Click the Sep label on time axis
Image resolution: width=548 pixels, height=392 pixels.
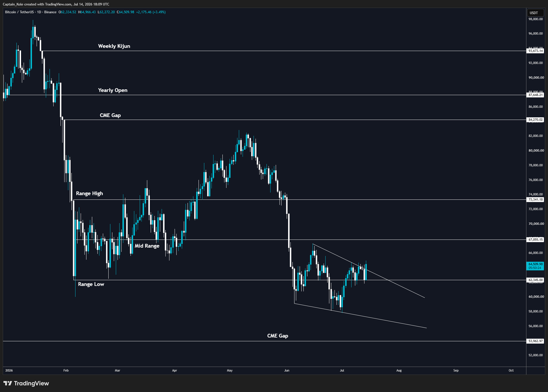point(456,370)
